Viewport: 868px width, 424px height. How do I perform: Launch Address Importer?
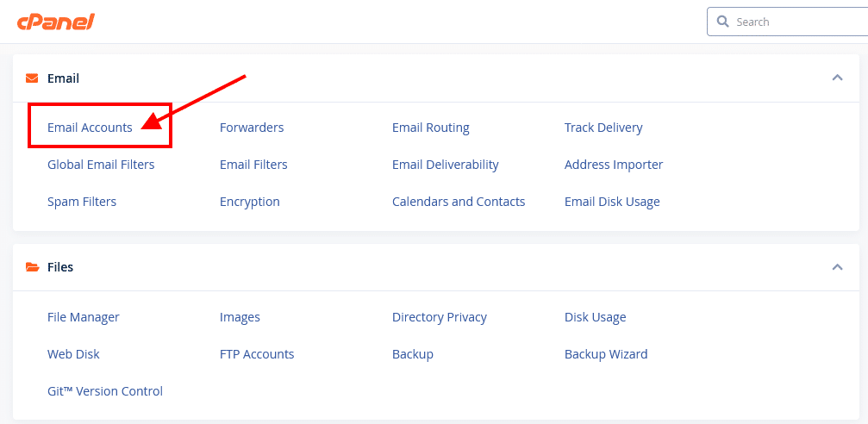tap(614, 165)
